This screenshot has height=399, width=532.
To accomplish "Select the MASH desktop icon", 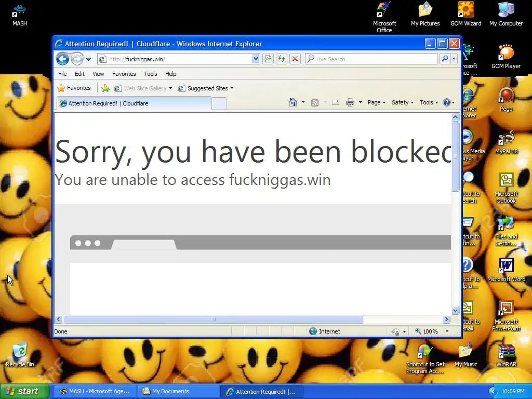I will [x=20, y=15].
